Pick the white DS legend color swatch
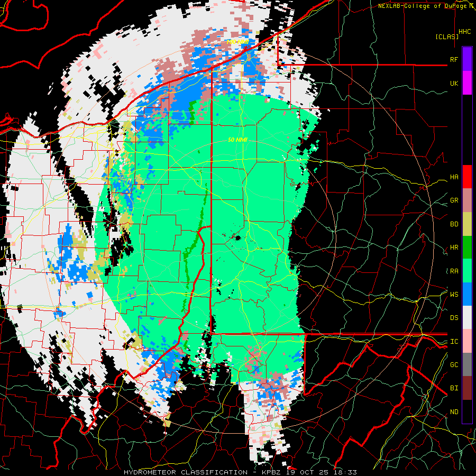 [x=467, y=317]
